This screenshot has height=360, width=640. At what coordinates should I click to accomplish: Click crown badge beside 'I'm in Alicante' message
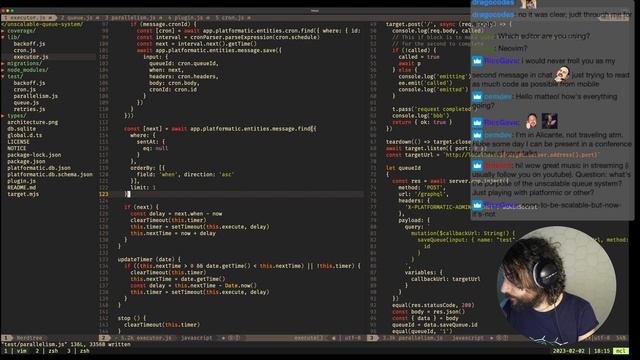tap(478, 135)
